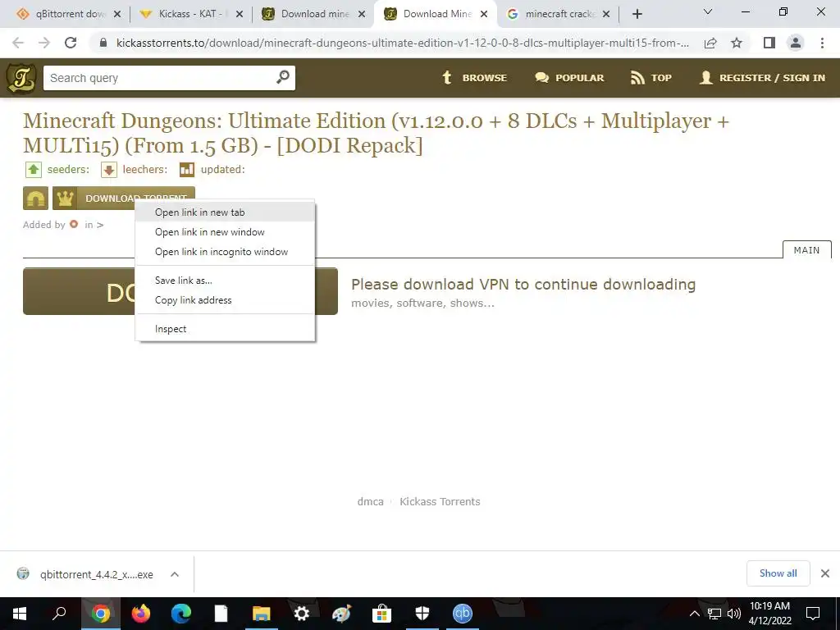Click the red uploader badge icon
The image size is (840, 630).
click(74, 224)
